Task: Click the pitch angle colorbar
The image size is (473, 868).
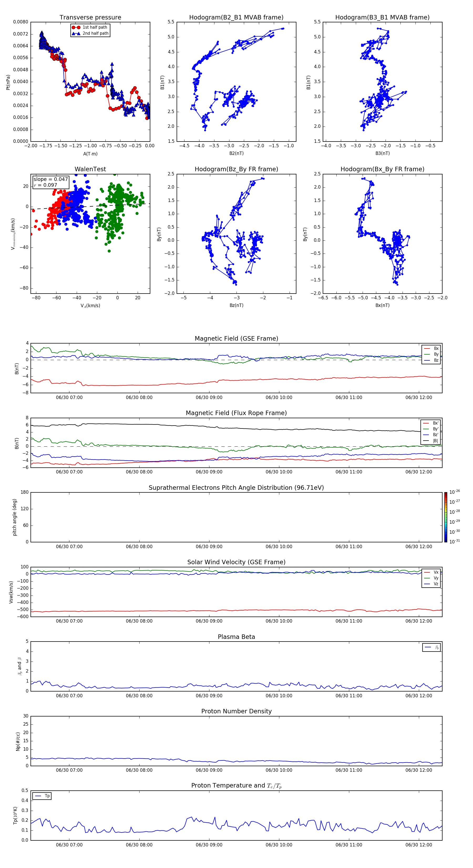Action: click(446, 517)
